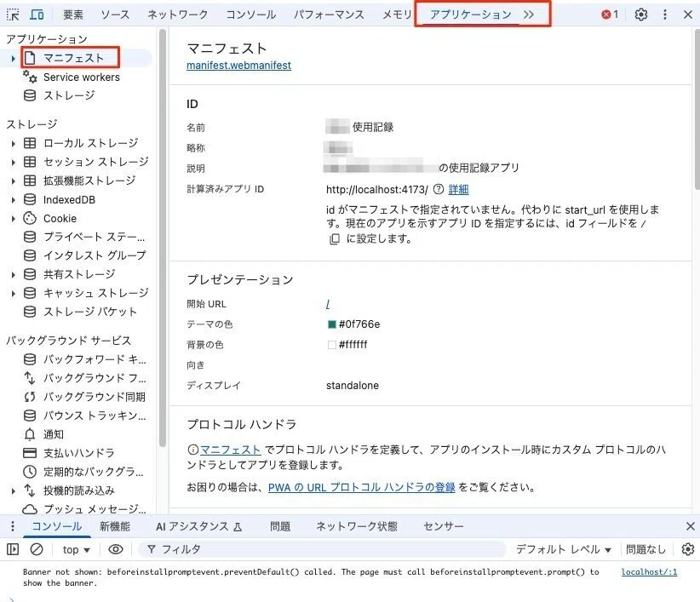Open バウンス トラッキング entry
Screen dimensions: 700x602
[84, 416]
